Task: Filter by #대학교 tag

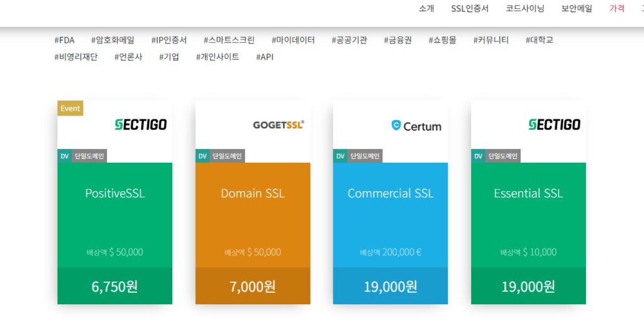Action: [x=539, y=40]
